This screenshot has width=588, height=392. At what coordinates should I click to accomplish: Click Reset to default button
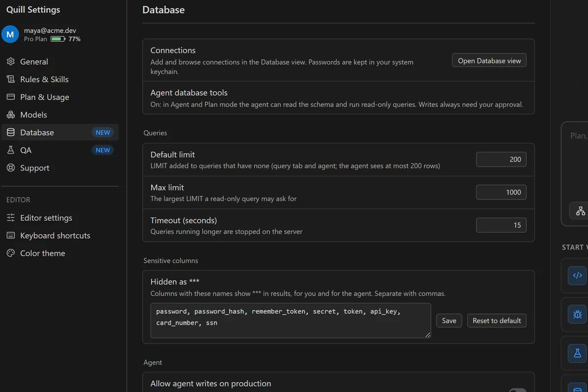(497, 320)
